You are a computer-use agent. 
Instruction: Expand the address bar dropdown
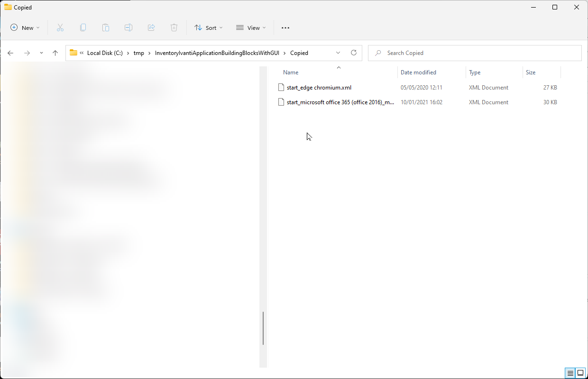click(x=338, y=53)
